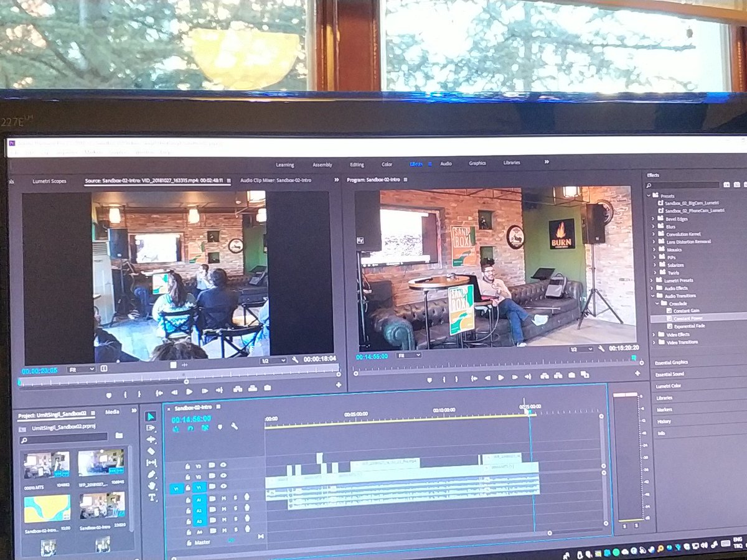This screenshot has width=747, height=560.
Task: Open the Markers panel
Action: tap(664, 409)
